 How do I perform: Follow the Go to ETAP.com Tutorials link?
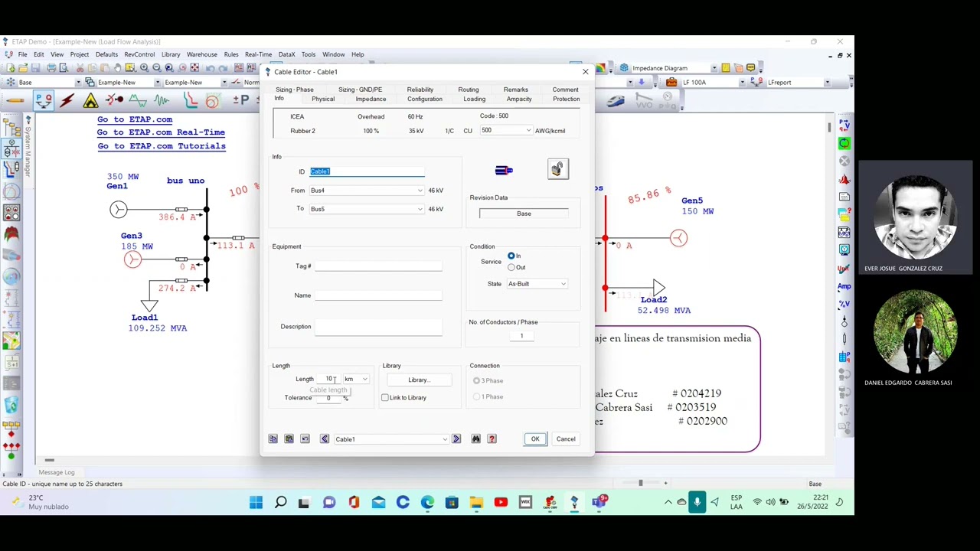pyautogui.click(x=162, y=146)
